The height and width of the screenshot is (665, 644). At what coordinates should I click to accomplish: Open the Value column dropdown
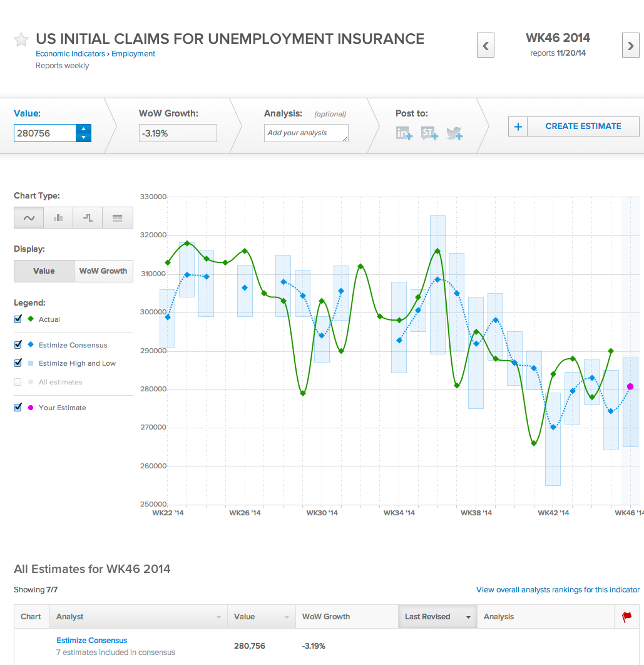(288, 616)
